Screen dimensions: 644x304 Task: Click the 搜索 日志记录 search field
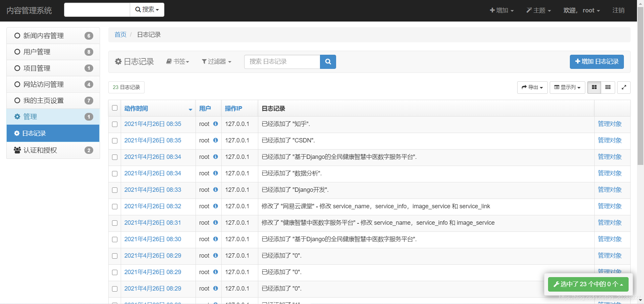click(282, 62)
